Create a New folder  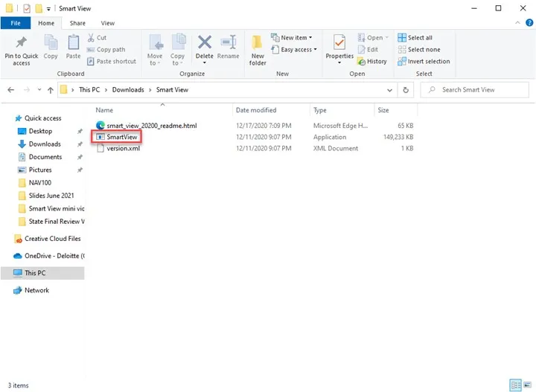coord(258,50)
